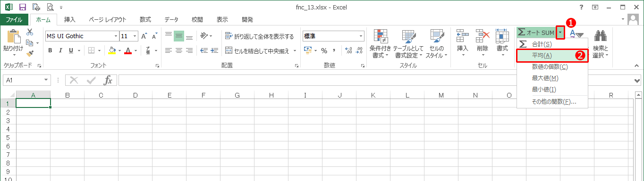Click the orientation angled text icon
This screenshot has width=644, height=181.
204,36
